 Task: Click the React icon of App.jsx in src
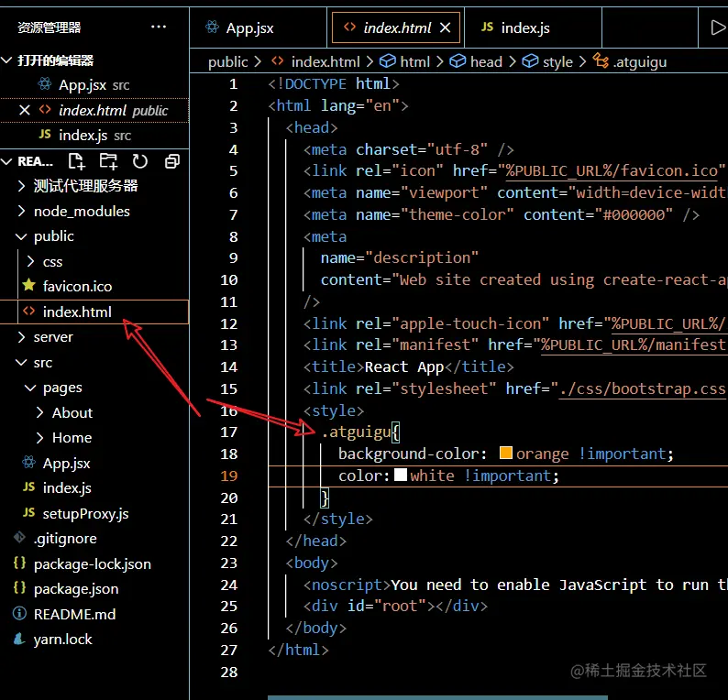[28, 462]
